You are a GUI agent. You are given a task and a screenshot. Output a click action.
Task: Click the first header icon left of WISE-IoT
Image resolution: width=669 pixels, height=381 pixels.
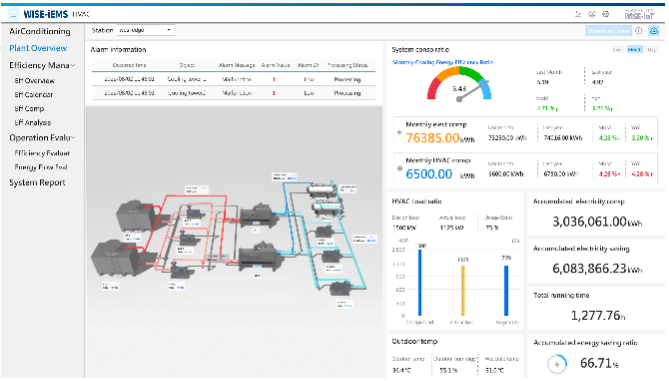(x=578, y=14)
